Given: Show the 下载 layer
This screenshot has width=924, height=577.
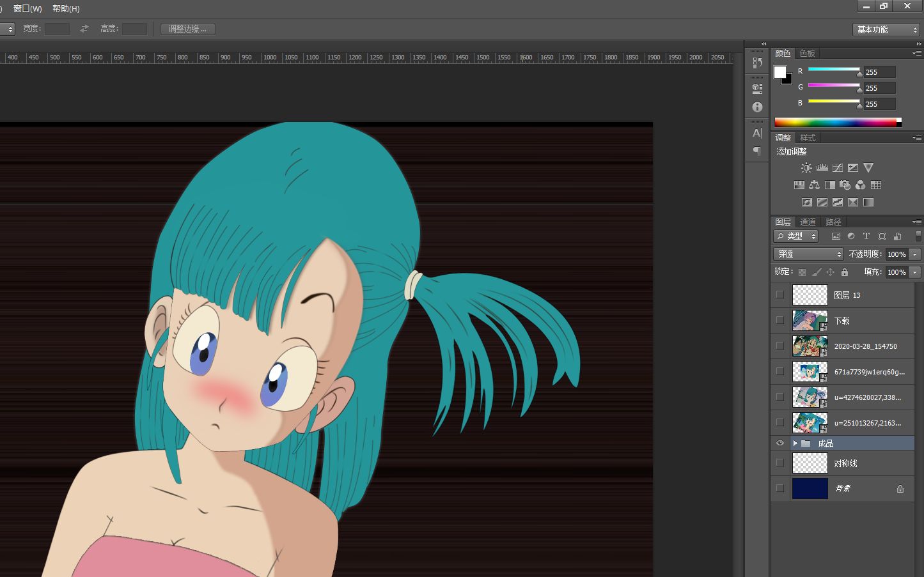Looking at the screenshot, I should pos(779,320).
